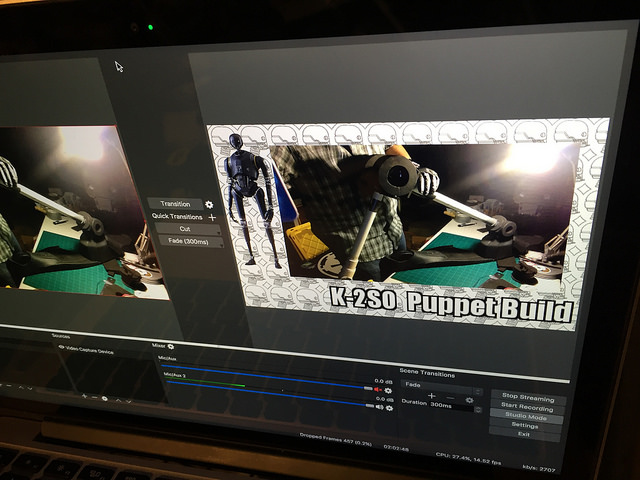Toggle Video Capture Device visibility eye
Screen dimensions: 640x480
[x=61, y=347]
